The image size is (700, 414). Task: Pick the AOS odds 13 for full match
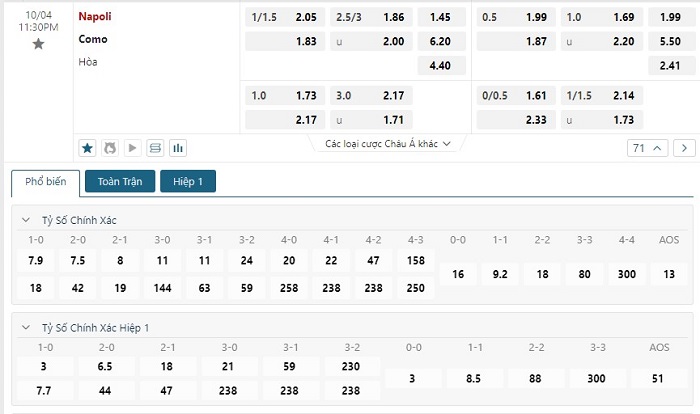[x=669, y=274]
